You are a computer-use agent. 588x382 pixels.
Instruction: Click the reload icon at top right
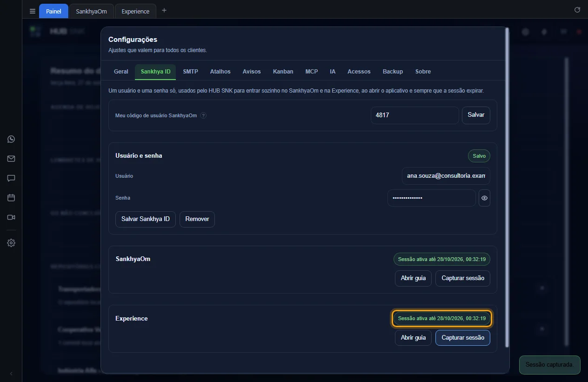click(x=577, y=10)
